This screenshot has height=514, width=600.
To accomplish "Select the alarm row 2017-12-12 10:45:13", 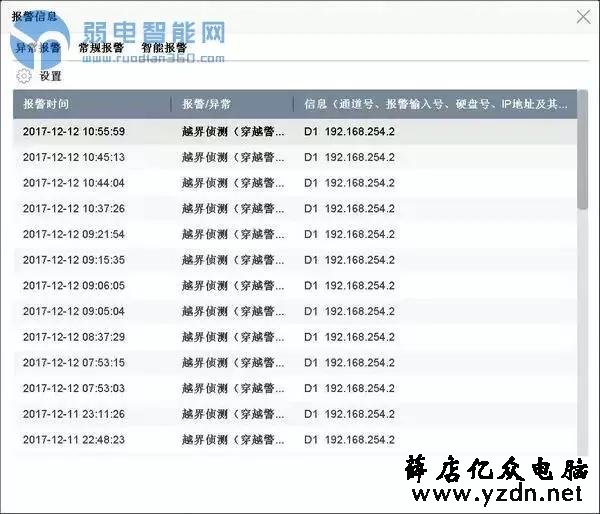I will (x=295, y=157).
